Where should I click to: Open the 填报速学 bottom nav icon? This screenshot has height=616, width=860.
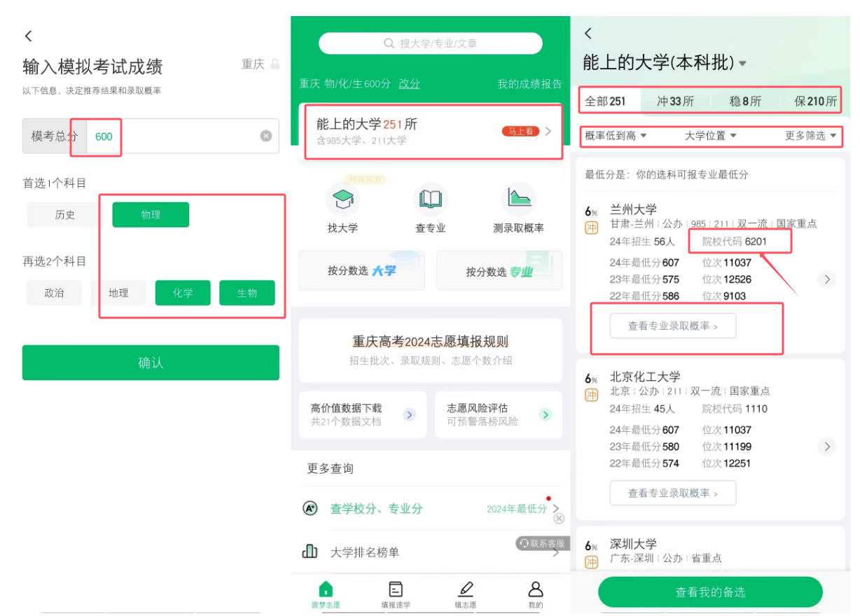click(396, 589)
